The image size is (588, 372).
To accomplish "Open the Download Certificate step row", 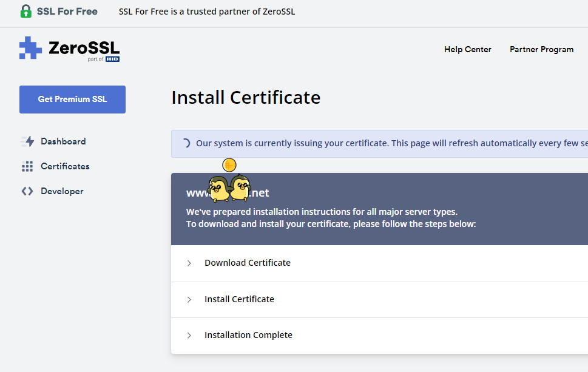I will pyautogui.click(x=379, y=263).
